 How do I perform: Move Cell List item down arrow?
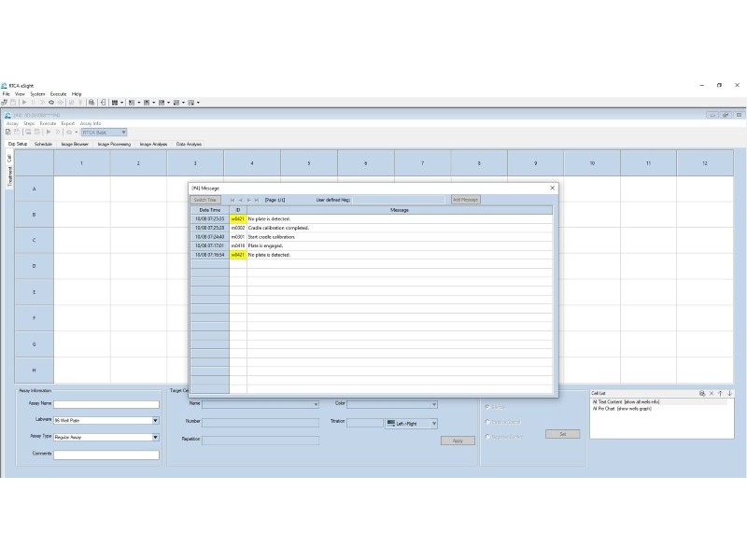click(x=729, y=393)
